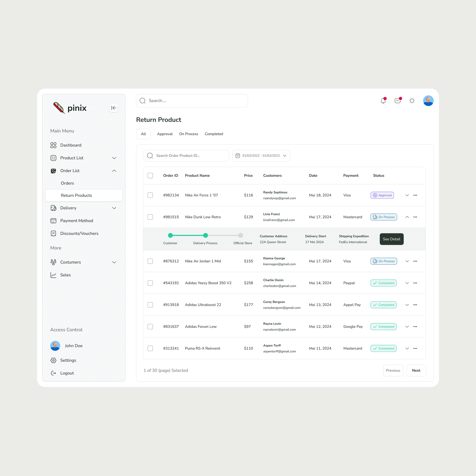The width and height of the screenshot is (476, 476).
Task: Open top-right user profile avatar
Action: 428,101
